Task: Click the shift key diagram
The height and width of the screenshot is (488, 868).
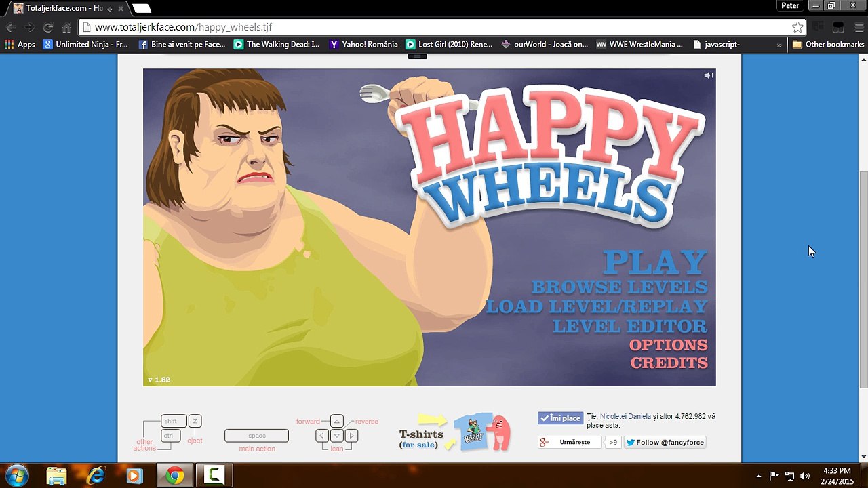Action: point(174,421)
